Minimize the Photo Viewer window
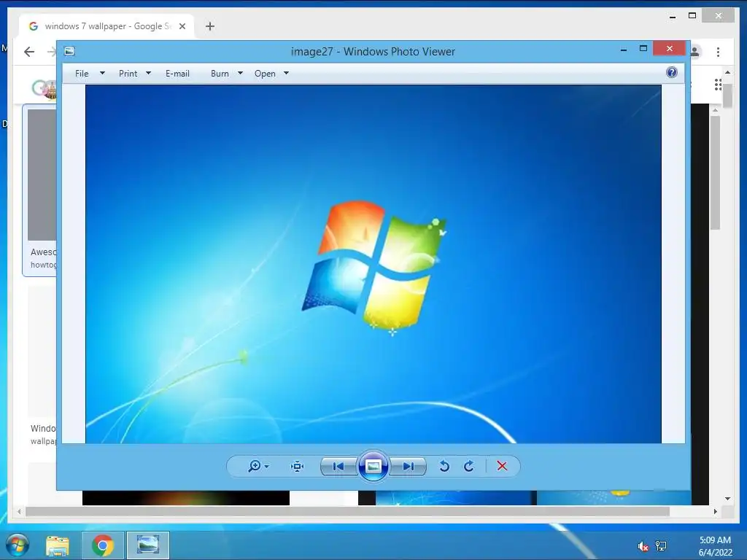This screenshot has width=747, height=560. pos(623,49)
